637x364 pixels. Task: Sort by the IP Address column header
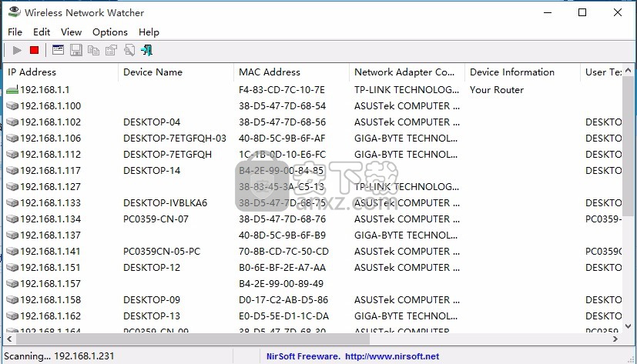click(61, 72)
